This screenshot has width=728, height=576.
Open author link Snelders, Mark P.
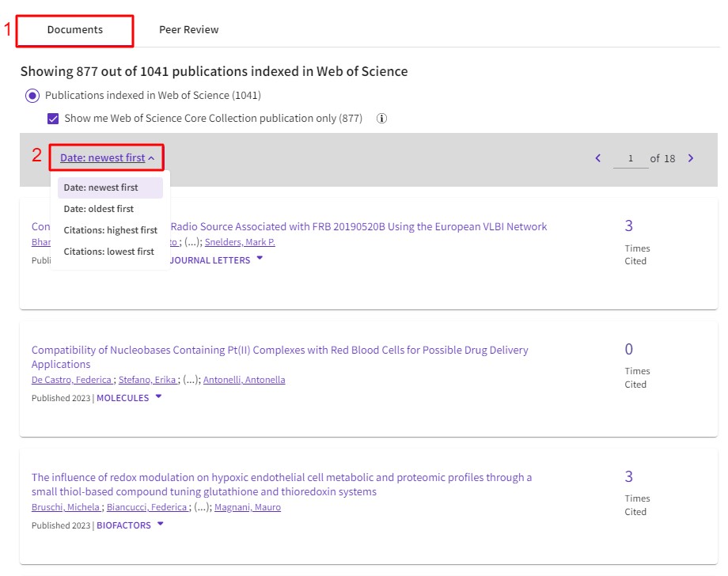click(240, 242)
